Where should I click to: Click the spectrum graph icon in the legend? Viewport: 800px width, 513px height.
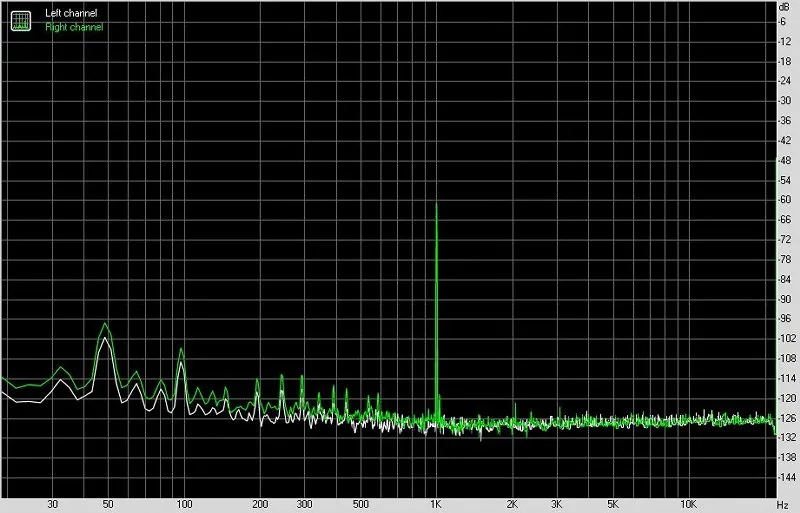pyautogui.click(x=21, y=20)
